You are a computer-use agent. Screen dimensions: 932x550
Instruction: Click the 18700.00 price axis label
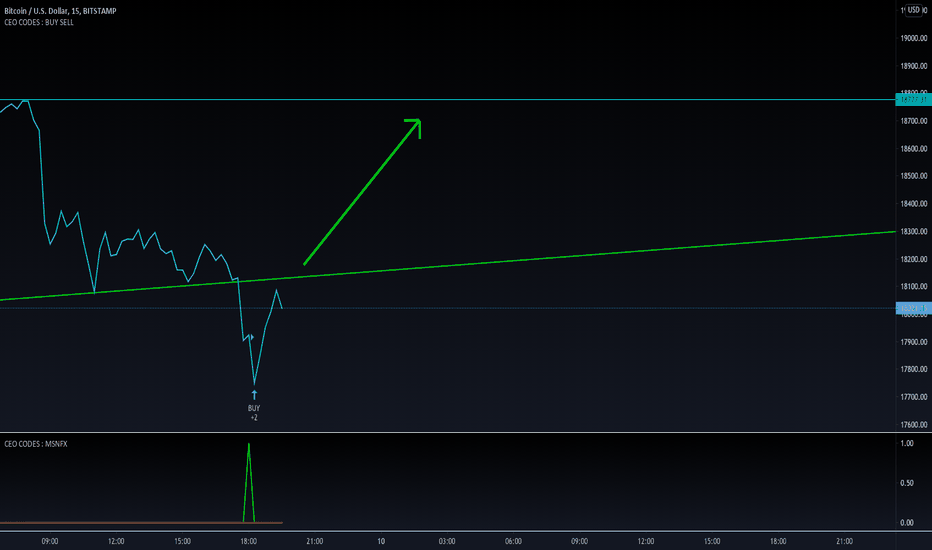914,121
